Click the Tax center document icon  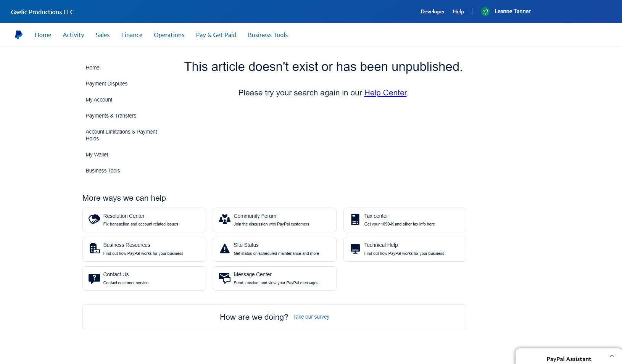click(x=355, y=219)
